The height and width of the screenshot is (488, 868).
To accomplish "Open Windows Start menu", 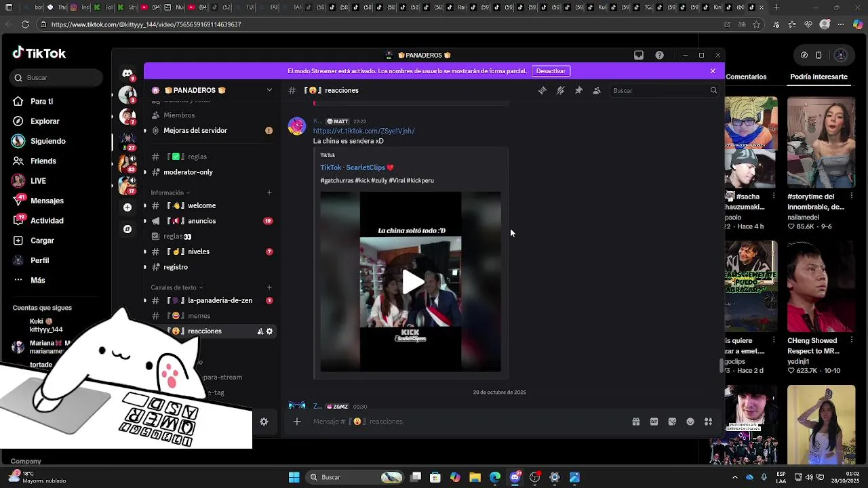I will coord(294,477).
